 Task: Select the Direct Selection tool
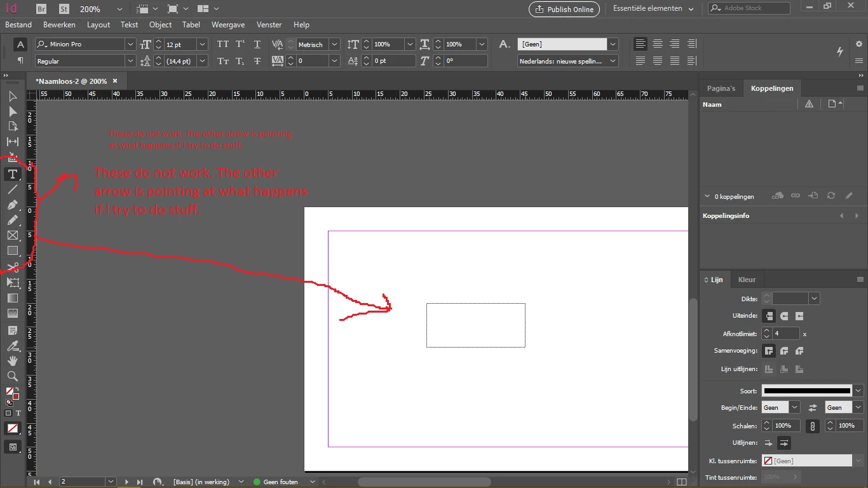coord(13,112)
